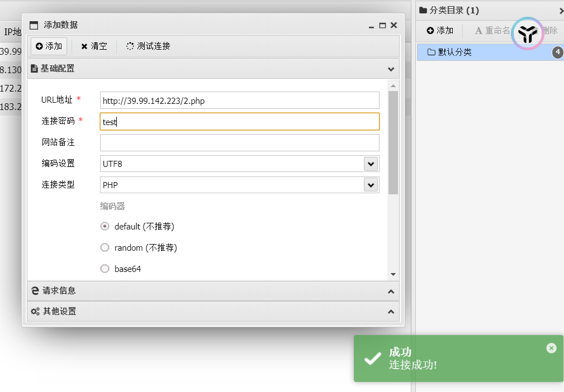Click the 分类目录 folder icon in header
The width and height of the screenshot is (564, 392).
tap(423, 11)
